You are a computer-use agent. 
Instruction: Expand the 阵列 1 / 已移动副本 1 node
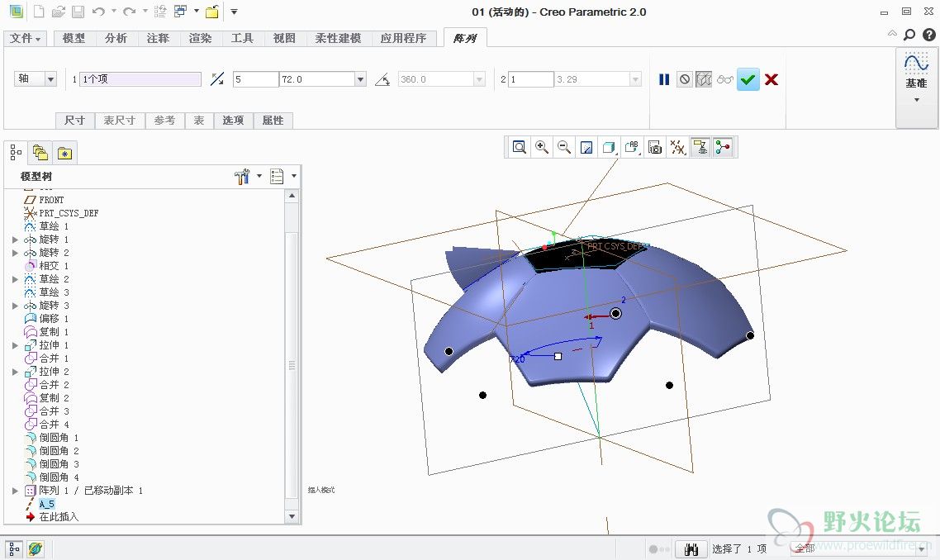pos(15,491)
